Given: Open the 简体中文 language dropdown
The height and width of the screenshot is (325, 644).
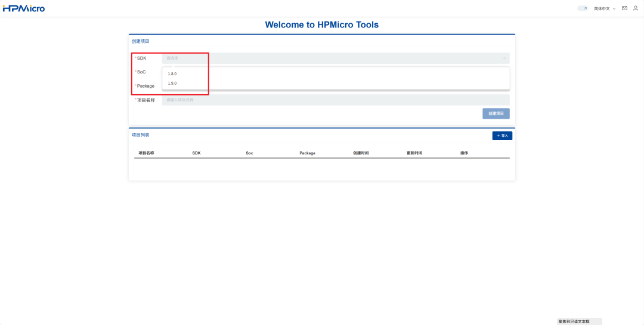Looking at the screenshot, I should coord(605,8).
